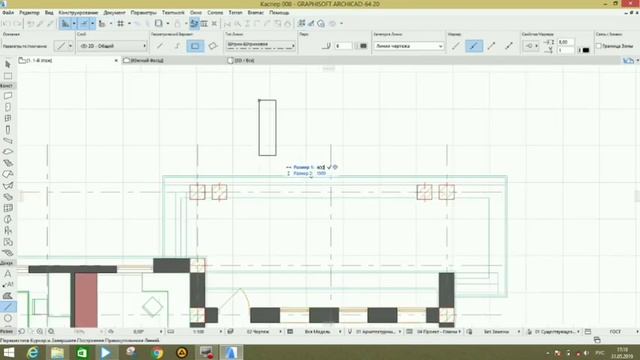Toggle the guide lines button in toolbar
Viewport: 640px width, 360px height.
pyautogui.click(x=65, y=24)
